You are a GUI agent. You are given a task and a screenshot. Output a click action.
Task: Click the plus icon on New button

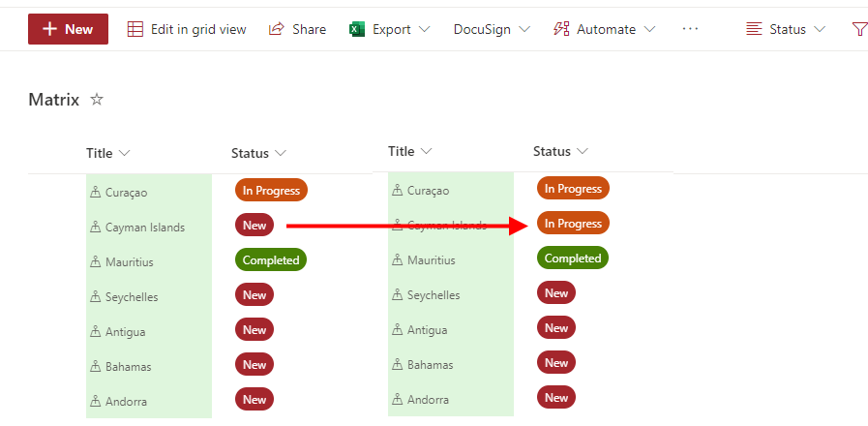point(50,29)
